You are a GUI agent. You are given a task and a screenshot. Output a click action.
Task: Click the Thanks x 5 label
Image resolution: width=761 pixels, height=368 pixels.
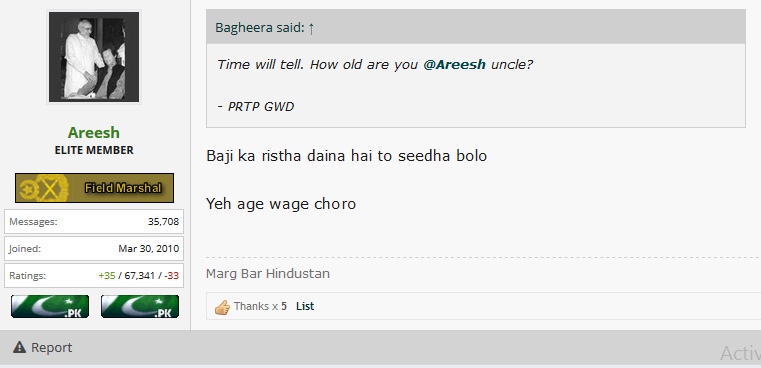coord(260,306)
